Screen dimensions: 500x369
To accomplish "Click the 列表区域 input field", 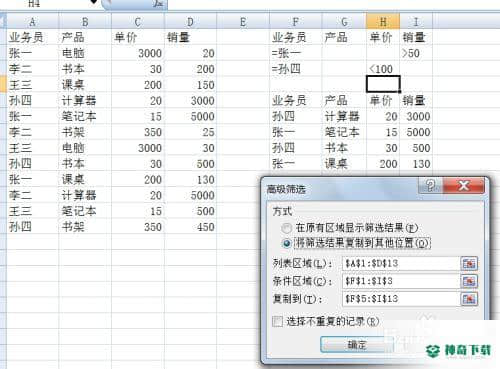I will point(401,264).
